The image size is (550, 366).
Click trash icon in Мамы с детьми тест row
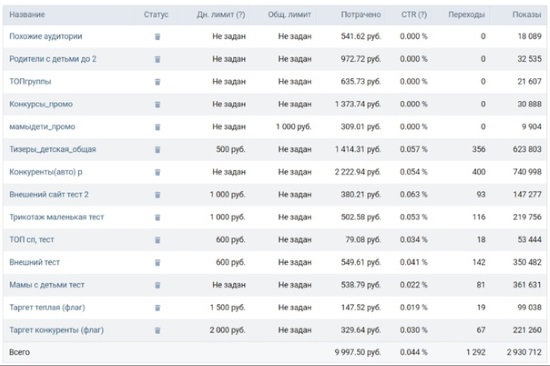(x=157, y=285)
